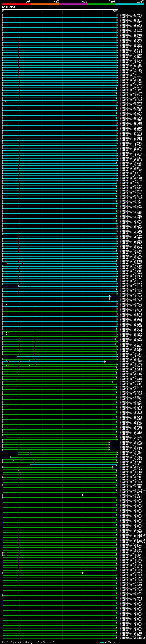
Task: Click hit name UniRef100_B9N4D2
Action: click(131, 271)
